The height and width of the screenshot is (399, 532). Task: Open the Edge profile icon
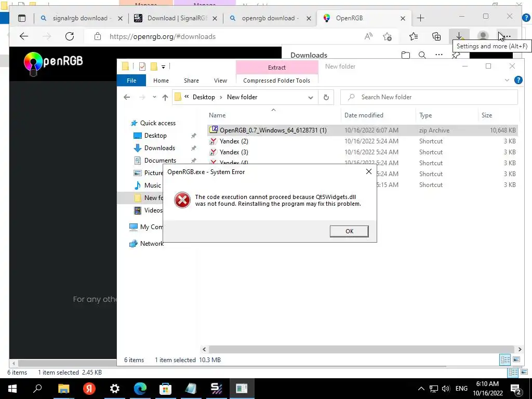(x=483, y=36)
